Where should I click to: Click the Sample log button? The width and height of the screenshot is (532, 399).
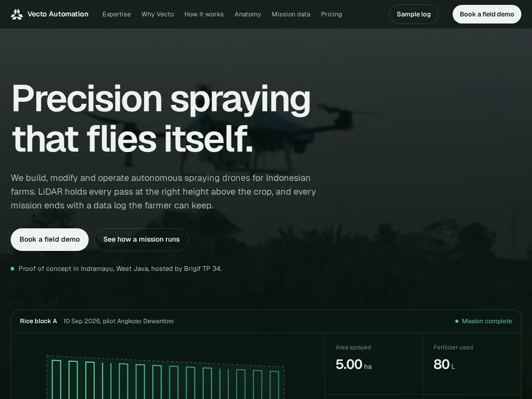(414, 14)
